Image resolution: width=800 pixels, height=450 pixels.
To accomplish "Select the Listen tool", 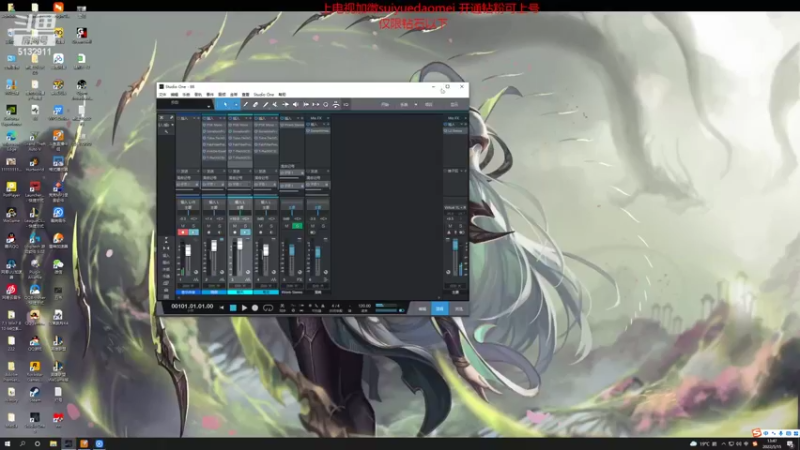I will 306,105.
